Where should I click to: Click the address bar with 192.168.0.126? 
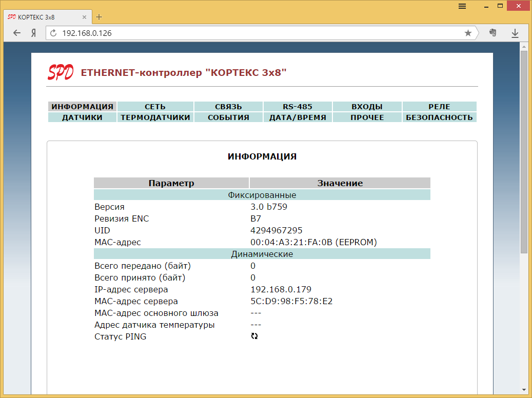pos(257,33)
